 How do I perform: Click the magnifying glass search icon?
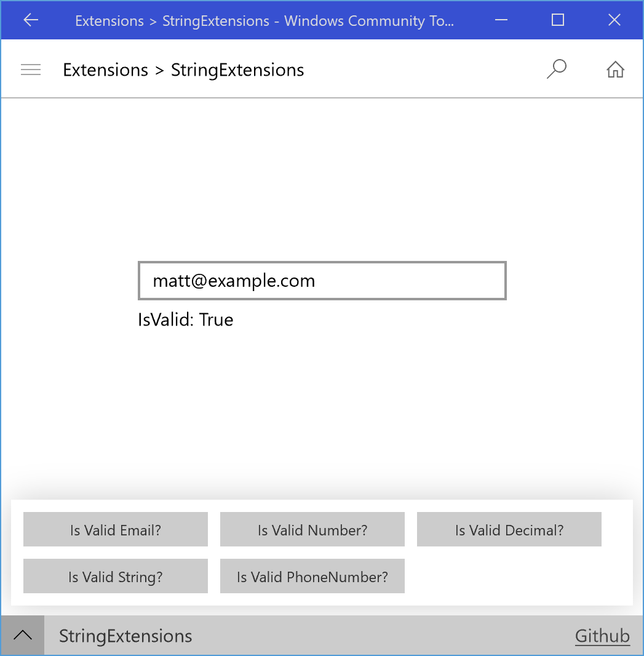pyautogui.click(x=556, y=69)
